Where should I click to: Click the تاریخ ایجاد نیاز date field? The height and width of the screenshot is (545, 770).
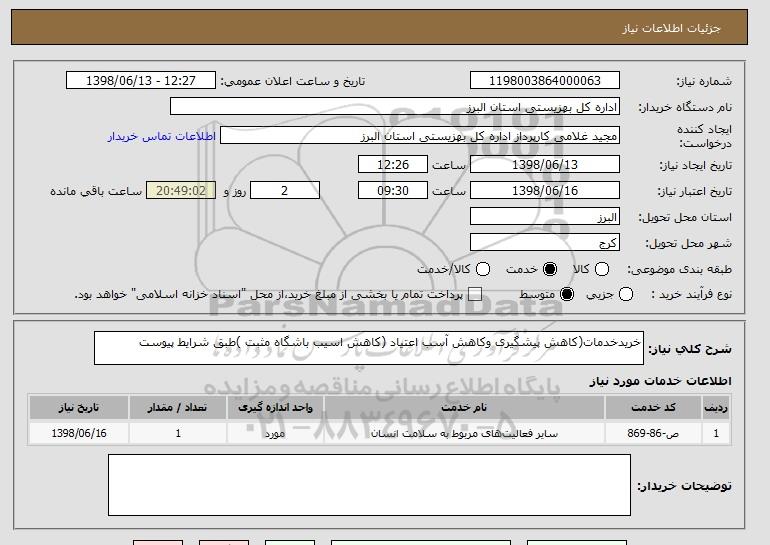tap(545, 164)
